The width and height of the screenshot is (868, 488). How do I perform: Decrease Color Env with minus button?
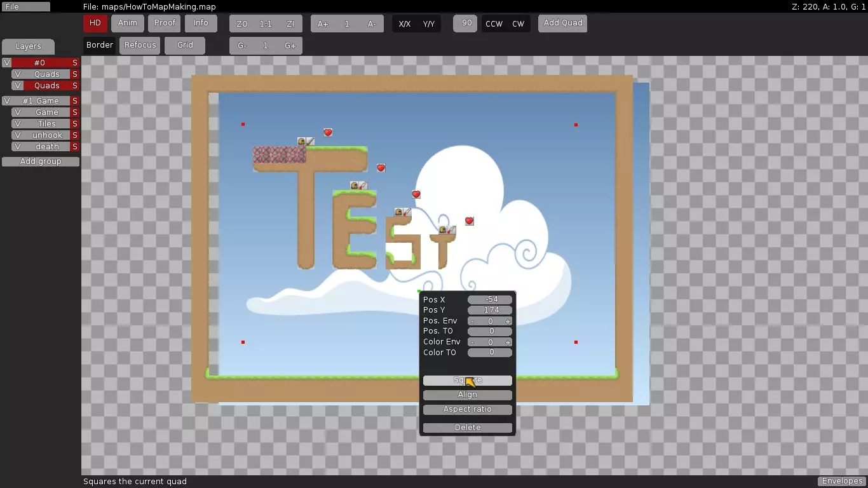click(472, 342)
